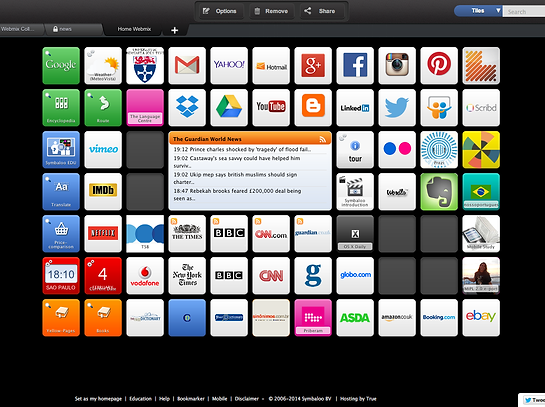Image resolution: width=545 pixels, height=407 pixels.
Task: Open the Pinterest tile
Action: (439, 66)
